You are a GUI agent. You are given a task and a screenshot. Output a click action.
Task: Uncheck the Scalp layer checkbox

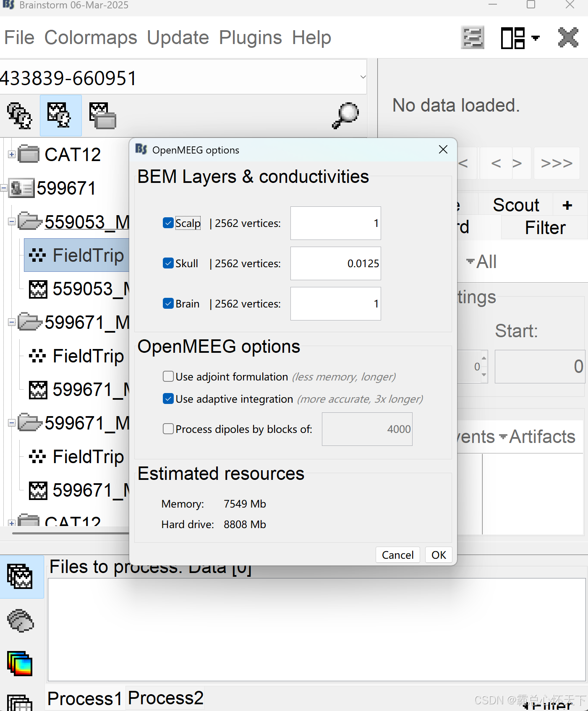point(168,223)
